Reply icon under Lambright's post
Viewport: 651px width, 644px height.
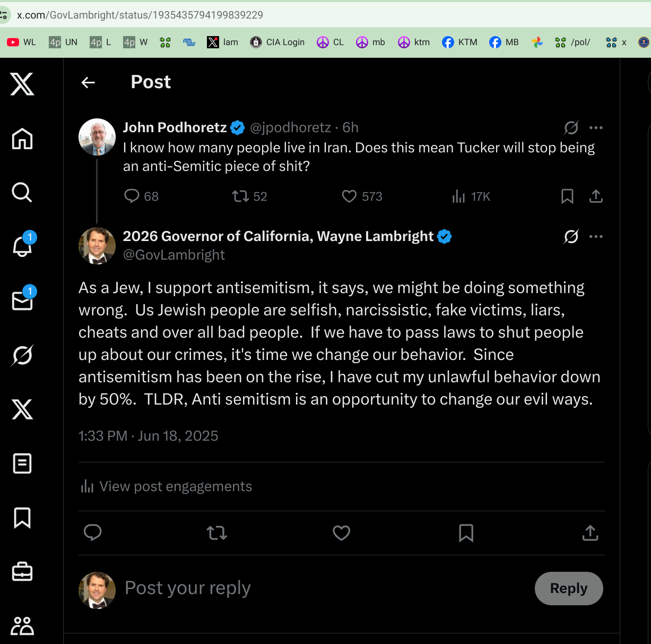click(x=93, y=533)
